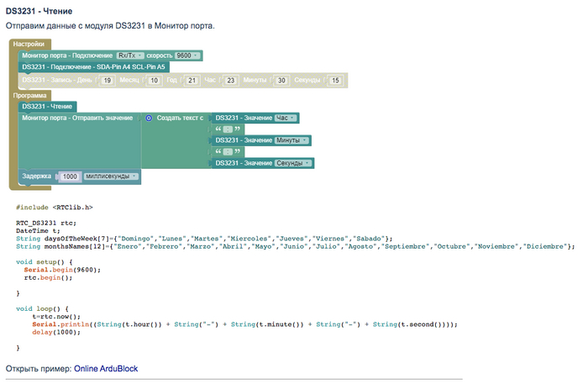Click the Минуты field showing 30
Screen dimensions: 588x384
pos(282,81)
